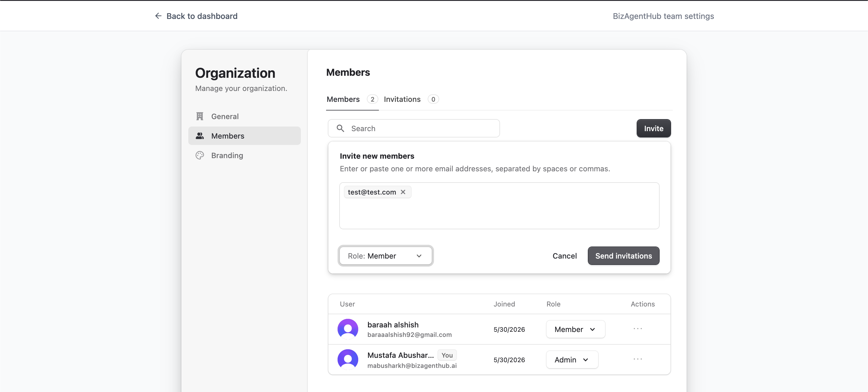Click baraah alshish avatar
868x392 pixels.
pyautogui.click(x=348, y=329)
